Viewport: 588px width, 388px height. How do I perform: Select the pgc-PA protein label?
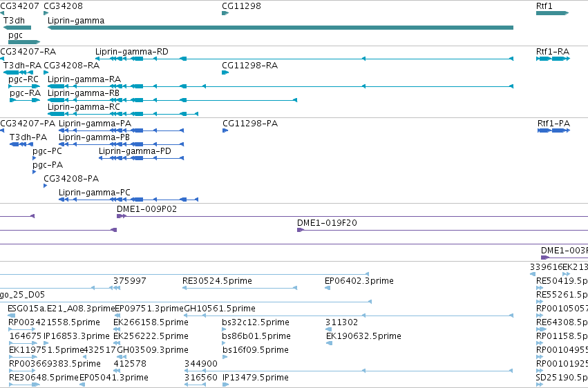(48, 165)
